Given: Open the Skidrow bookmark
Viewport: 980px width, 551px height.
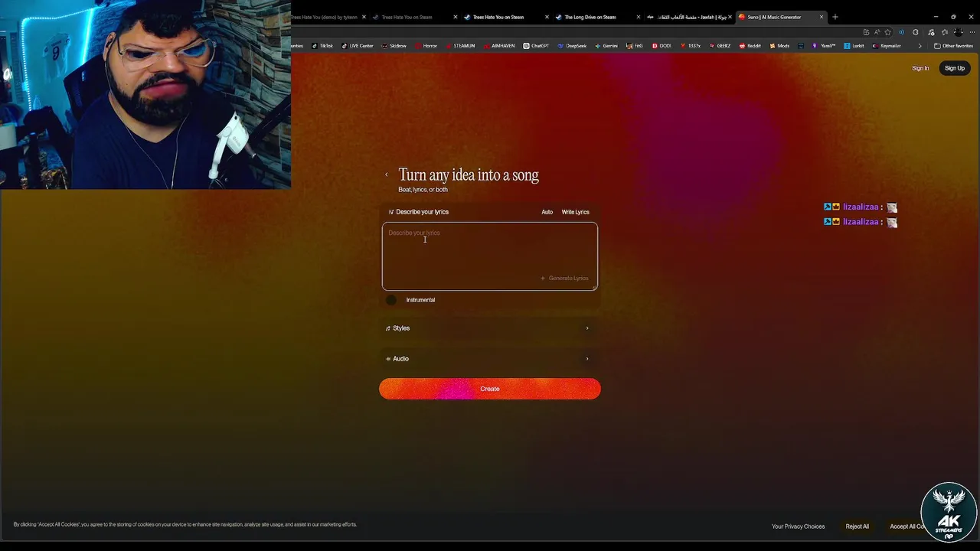Looking at the screenshot, I should click(394, 46).
